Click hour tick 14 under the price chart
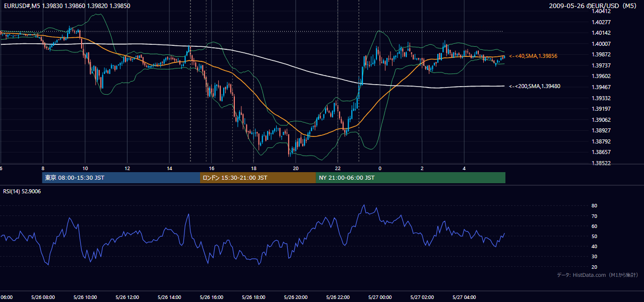Viewport: 644px width, 302px height. click(169, 169)
